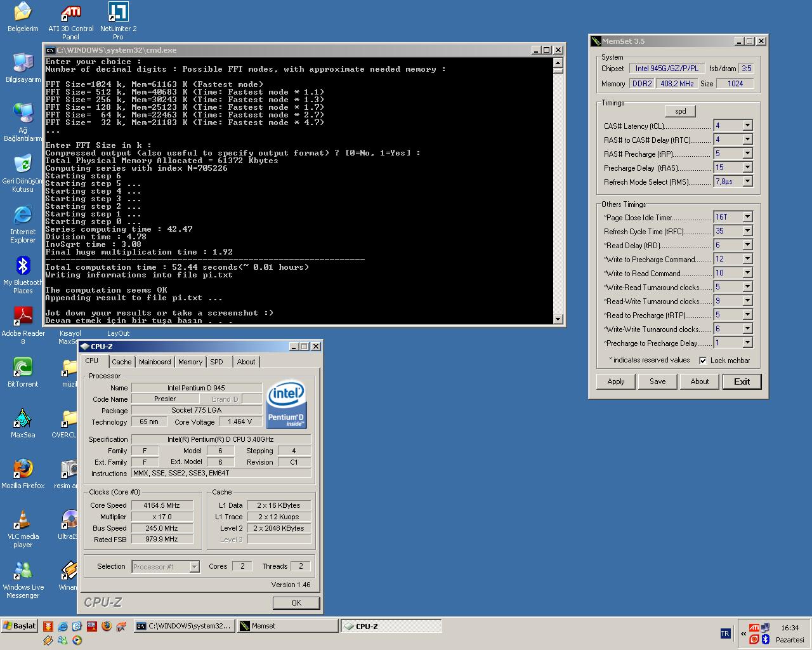Select the Ağ Bağlantılarım network icon
This screenshot has height=650, width=812.
23,123
